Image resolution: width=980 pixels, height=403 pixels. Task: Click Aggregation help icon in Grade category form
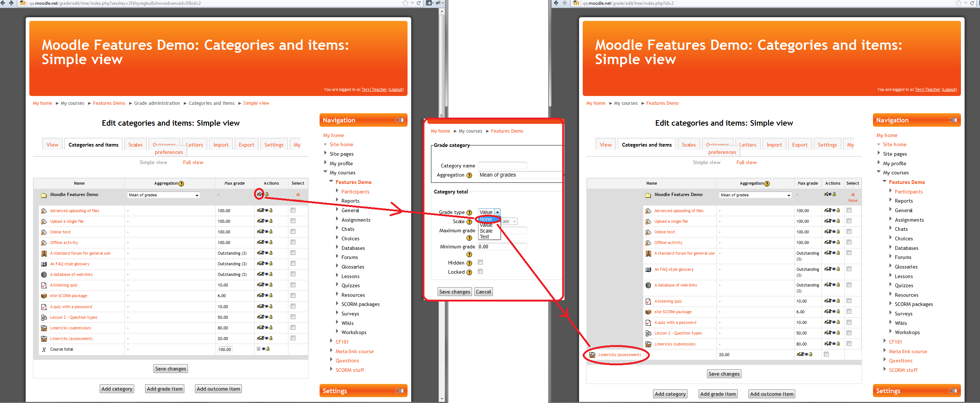coord(469,175)
